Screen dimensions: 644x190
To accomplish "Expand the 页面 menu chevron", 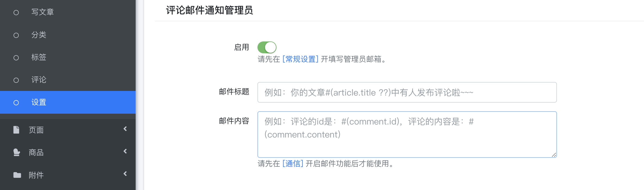I will pyautogui.click(x=125, y=129).
